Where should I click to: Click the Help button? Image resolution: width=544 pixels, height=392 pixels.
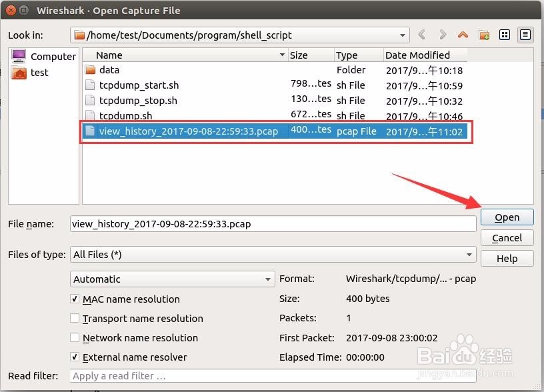(x=507, y=259)
